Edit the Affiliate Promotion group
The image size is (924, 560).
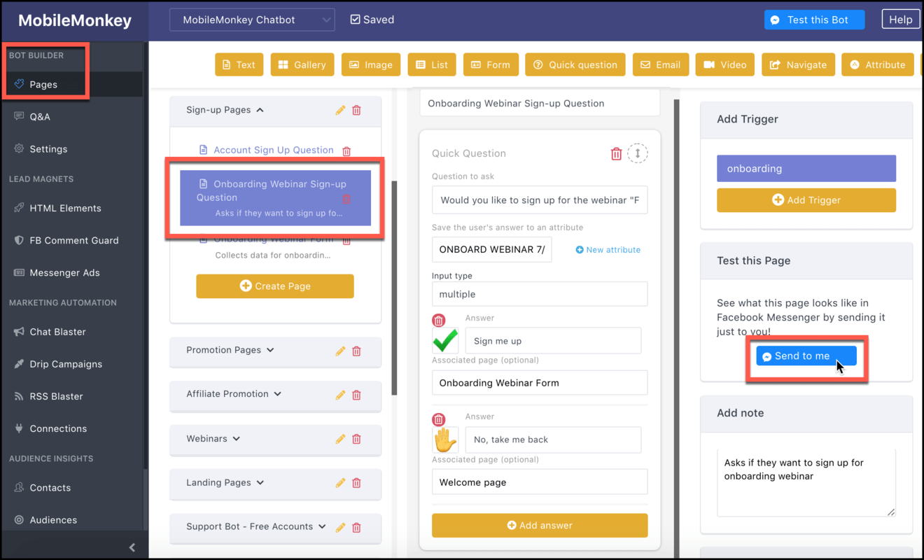[340, 395]
